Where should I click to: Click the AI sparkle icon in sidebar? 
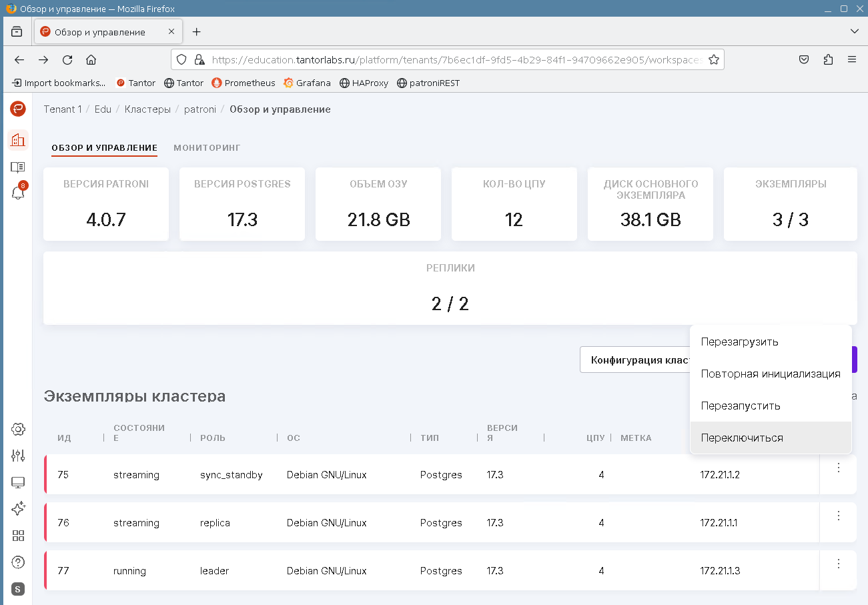[18, 509]
